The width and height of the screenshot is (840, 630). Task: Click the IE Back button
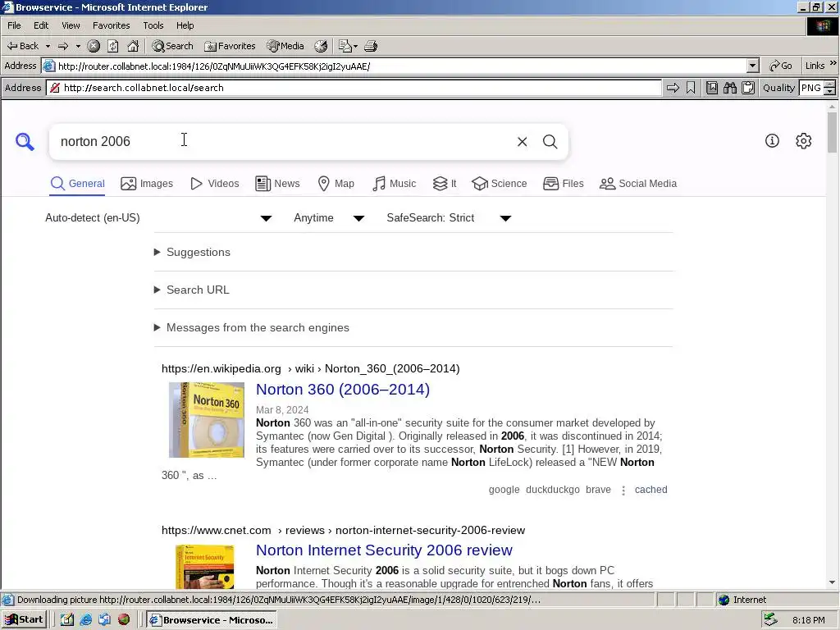[22, 46]
